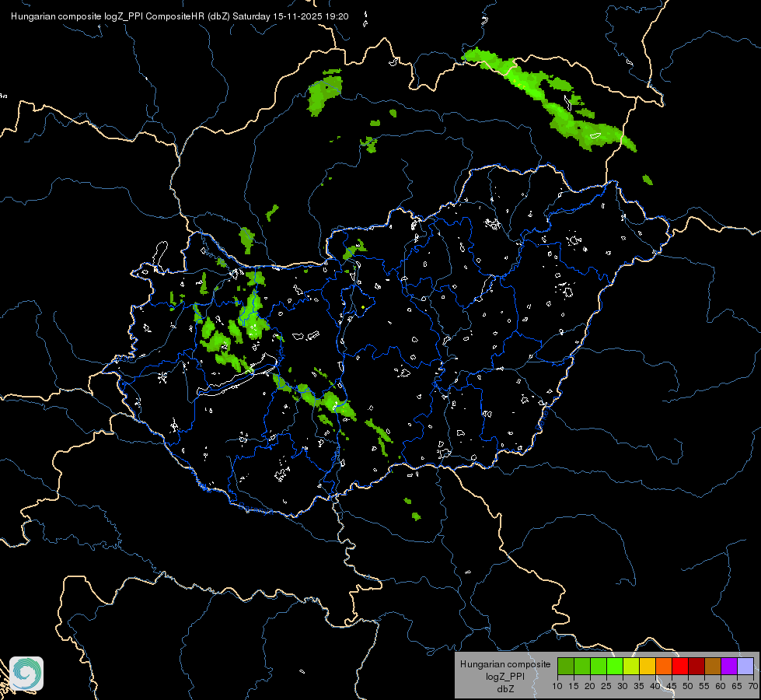Click 'CompositeHR (dbZ)' in the title line
The image size is (761, 700).
(187, 16)
